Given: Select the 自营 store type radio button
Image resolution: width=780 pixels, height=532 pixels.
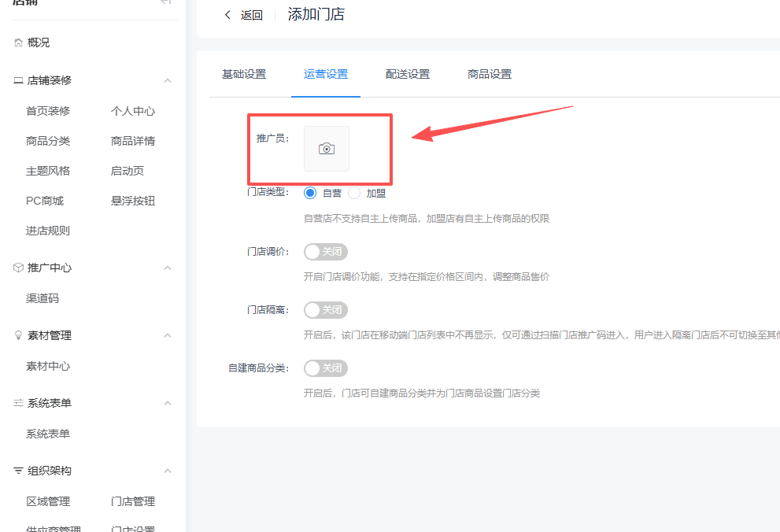Looking at the screenshot, I should [310, 193].
